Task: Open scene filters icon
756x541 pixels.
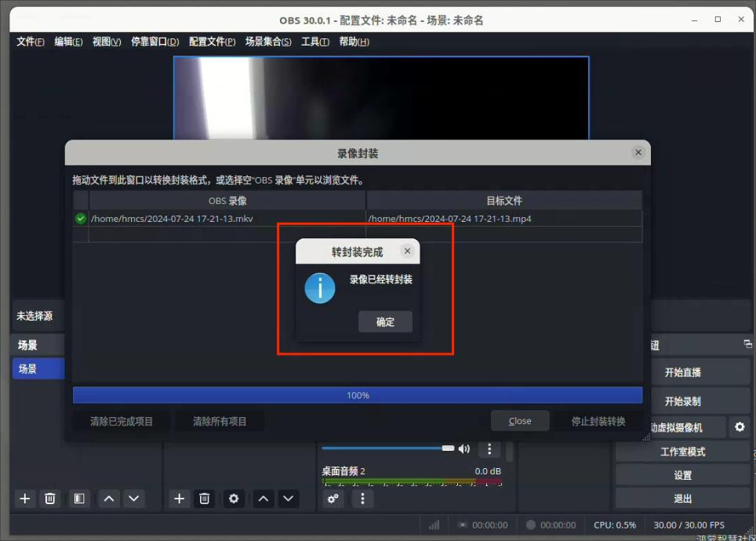Action: pos(79,499)
